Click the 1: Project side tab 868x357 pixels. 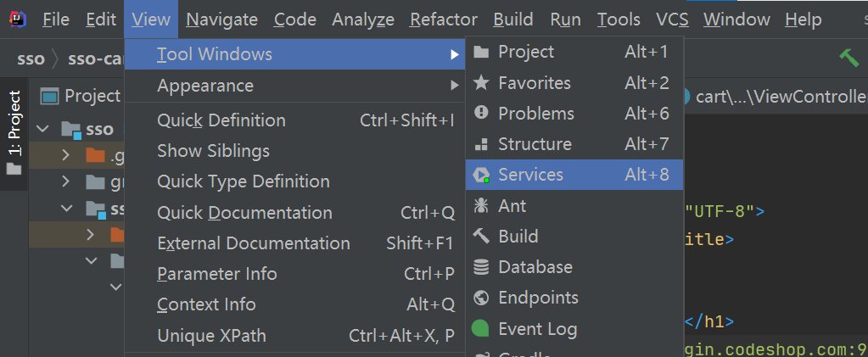14,124
